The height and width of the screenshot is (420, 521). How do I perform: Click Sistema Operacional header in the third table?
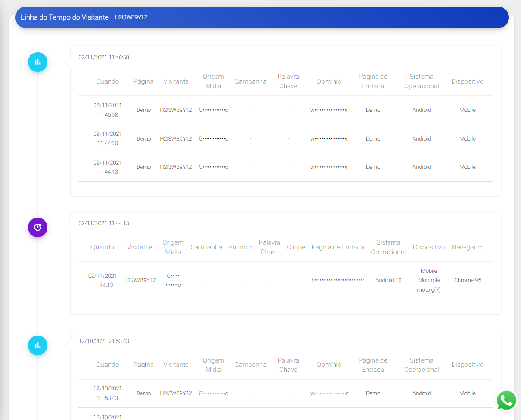click(x=421, y=365)
